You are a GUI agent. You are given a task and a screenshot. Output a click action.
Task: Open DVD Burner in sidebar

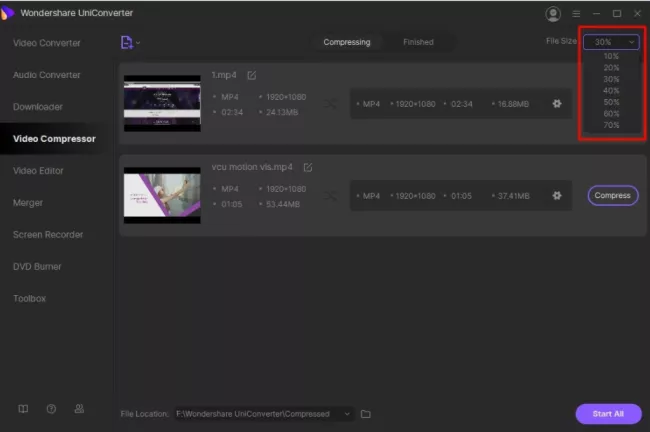37,267
